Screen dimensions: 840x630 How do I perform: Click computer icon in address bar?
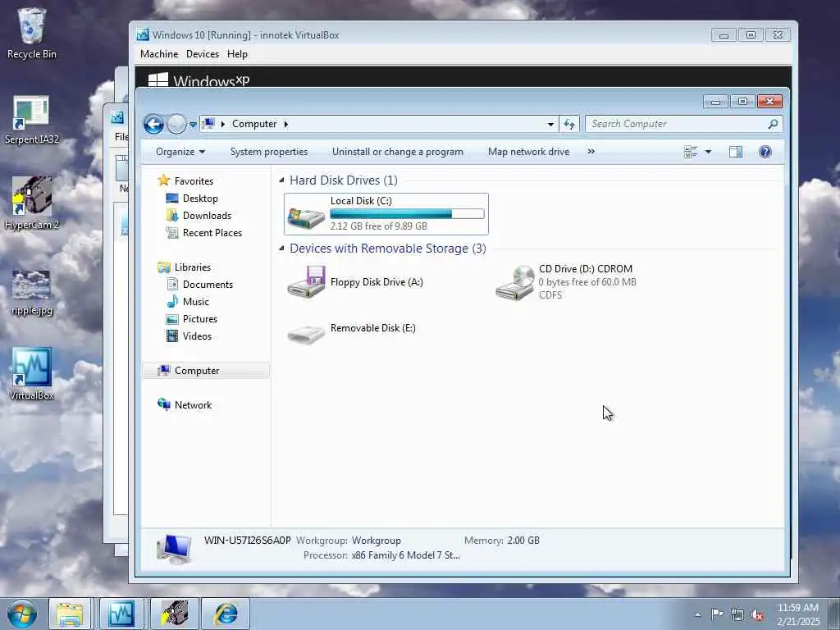[208, 124]
